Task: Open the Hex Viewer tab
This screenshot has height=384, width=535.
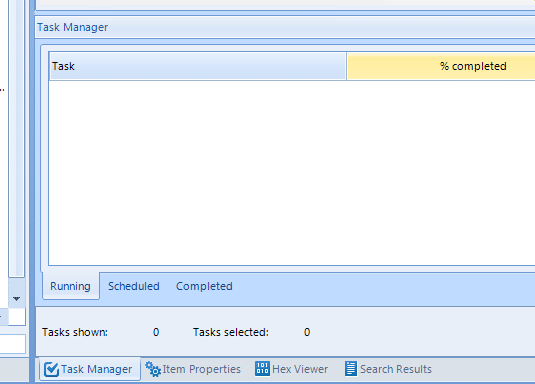Action: [291, 369]
